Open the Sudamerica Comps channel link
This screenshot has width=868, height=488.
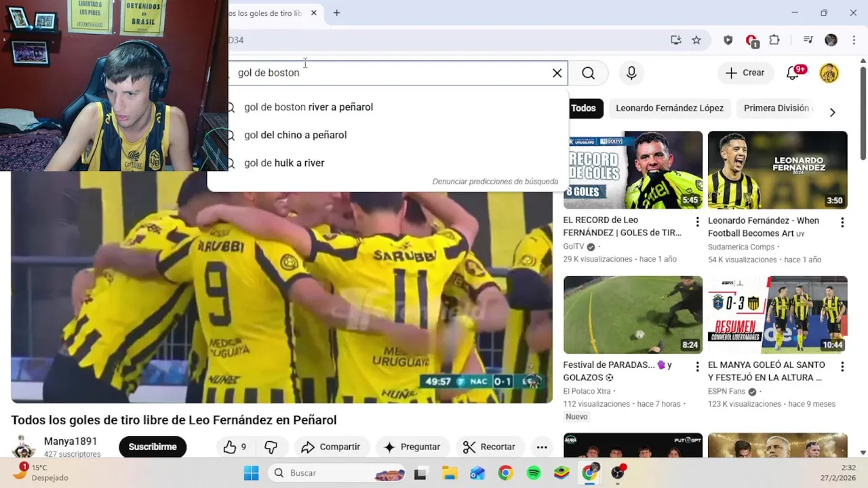[x=741, y=247]
